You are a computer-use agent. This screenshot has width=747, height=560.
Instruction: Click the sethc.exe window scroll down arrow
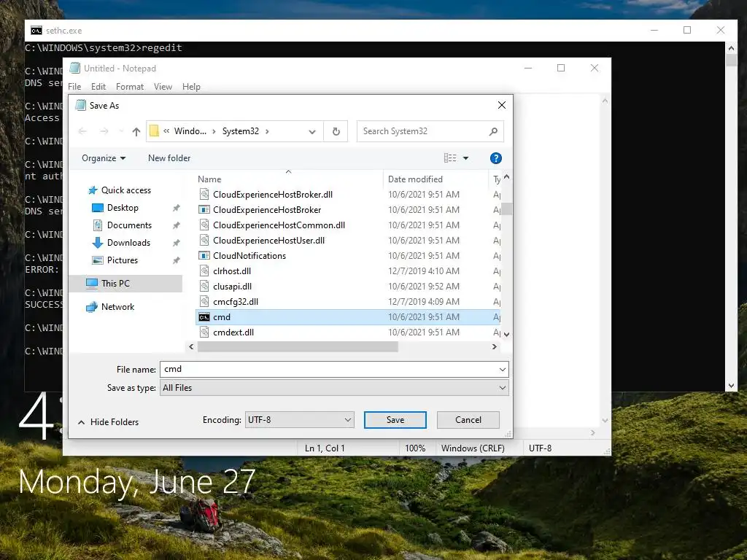pyautogui.click(x=731, y=386)
